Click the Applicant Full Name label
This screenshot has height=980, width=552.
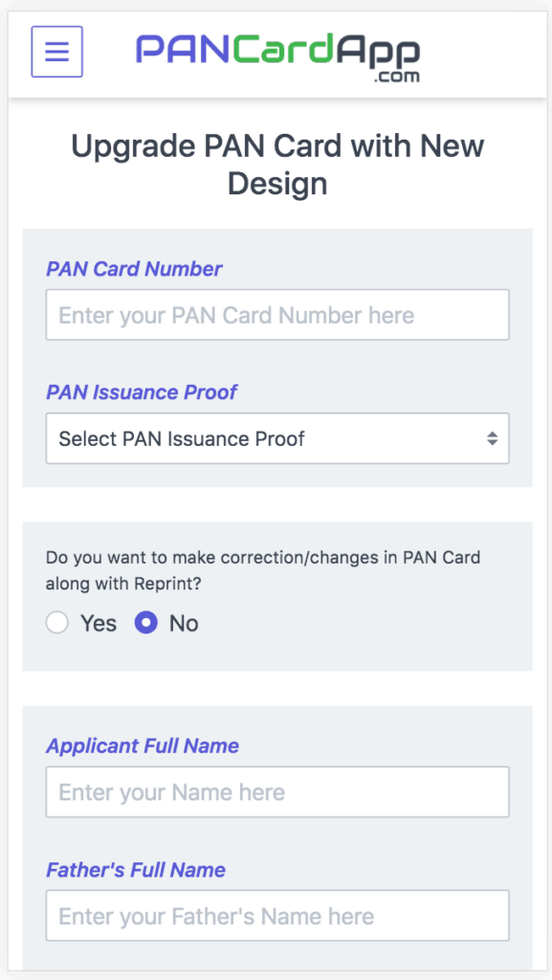click(x=143, y=746)
